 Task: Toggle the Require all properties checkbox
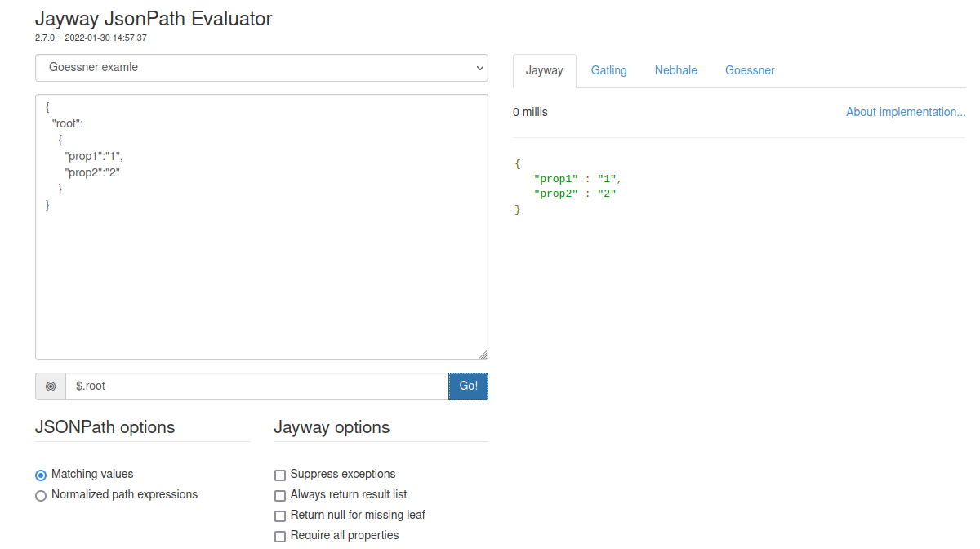280,536
